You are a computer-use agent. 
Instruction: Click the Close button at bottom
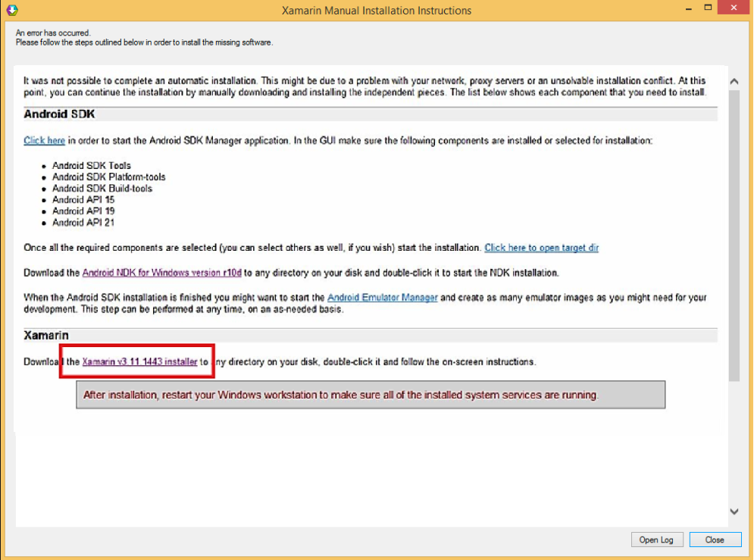pos(715,540)
